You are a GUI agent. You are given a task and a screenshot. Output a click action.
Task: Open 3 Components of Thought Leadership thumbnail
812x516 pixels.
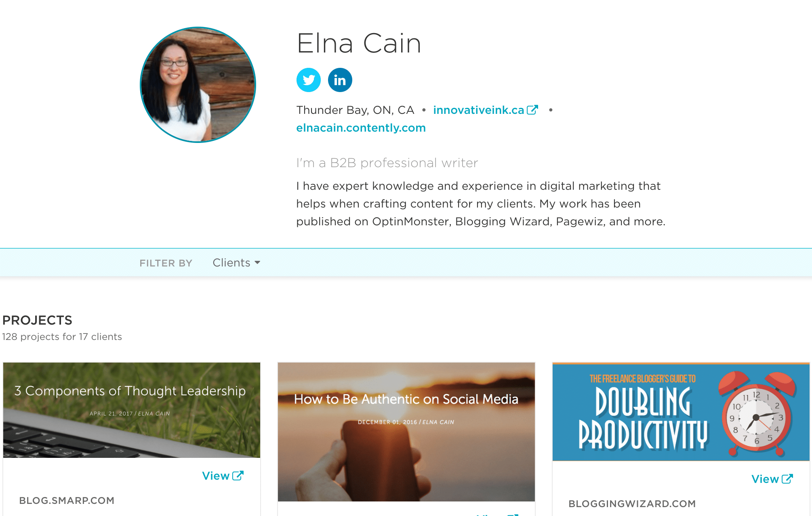pyautogui.click(x=132, y=410)
